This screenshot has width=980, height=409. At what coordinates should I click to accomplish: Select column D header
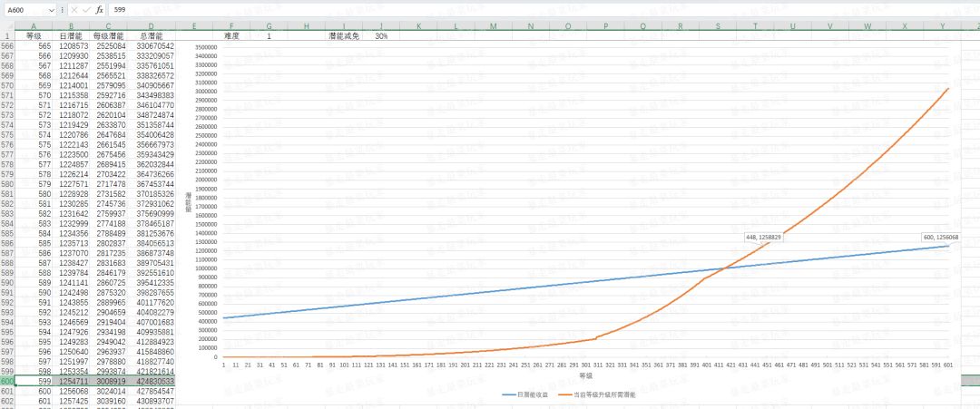coord(151,25)
